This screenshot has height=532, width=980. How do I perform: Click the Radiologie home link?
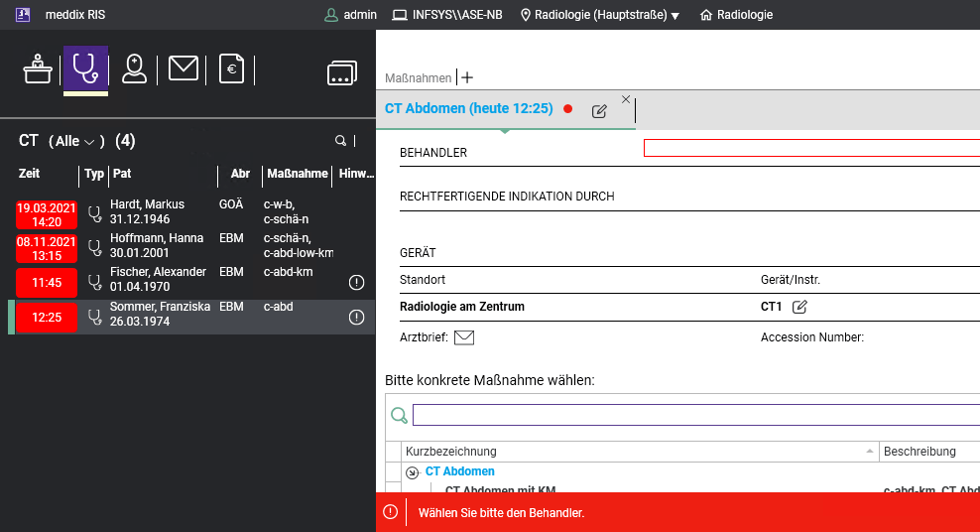pos(736,15)
